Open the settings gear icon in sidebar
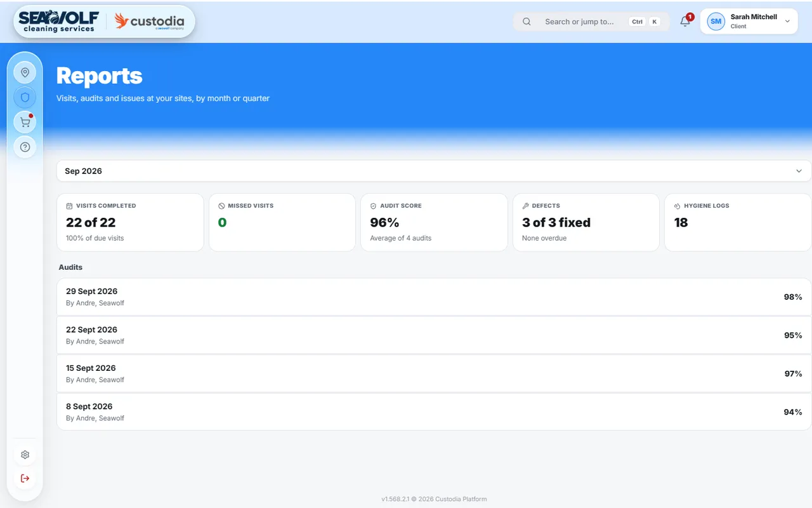 click(25, 455)
